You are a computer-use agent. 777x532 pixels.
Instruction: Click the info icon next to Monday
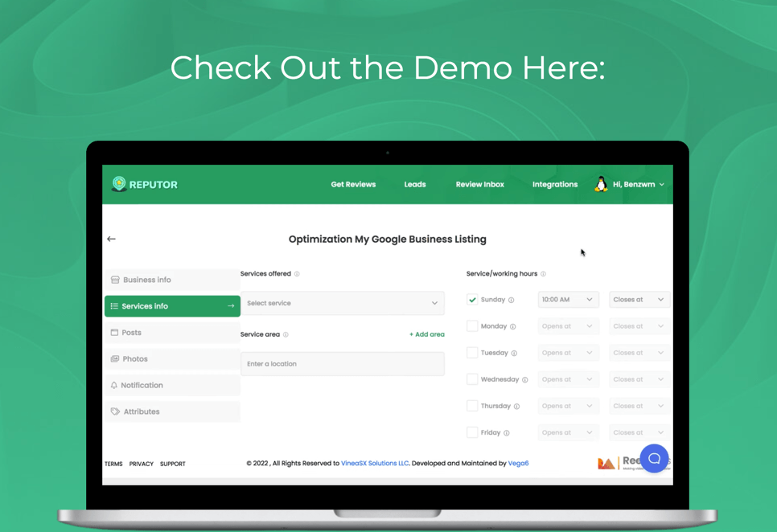[513, 326]
